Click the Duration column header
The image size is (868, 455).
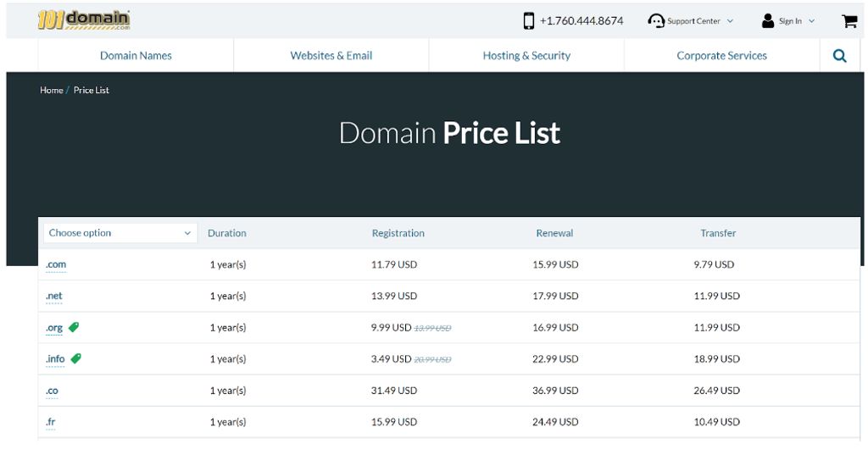tap(227, 233)
